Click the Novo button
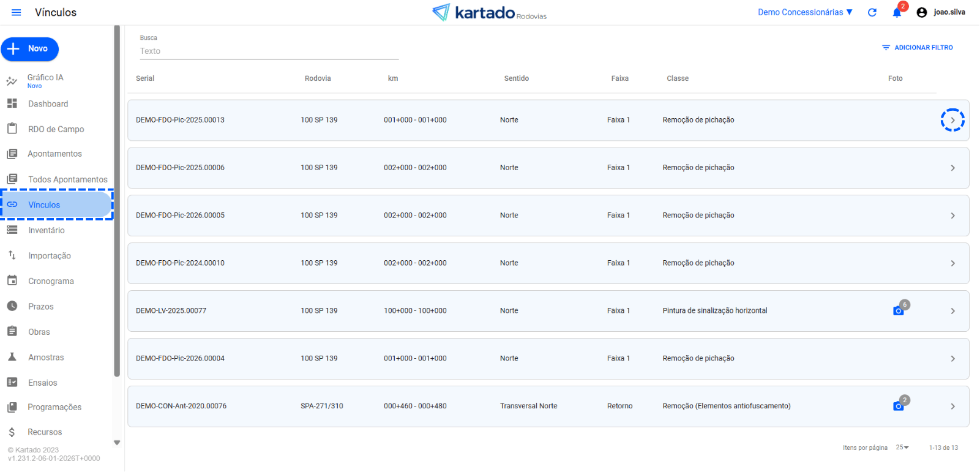The image size is (980, 472). tap(29, 49)
